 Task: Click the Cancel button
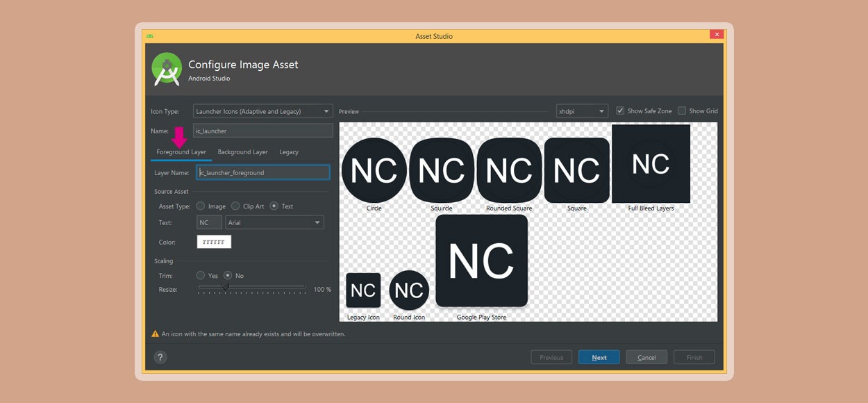[646, 357]
